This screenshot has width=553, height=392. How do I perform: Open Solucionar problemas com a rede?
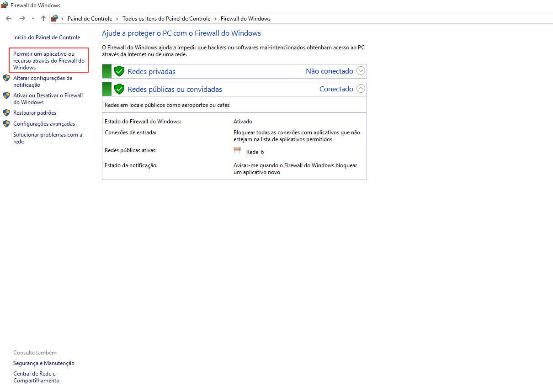48,138
